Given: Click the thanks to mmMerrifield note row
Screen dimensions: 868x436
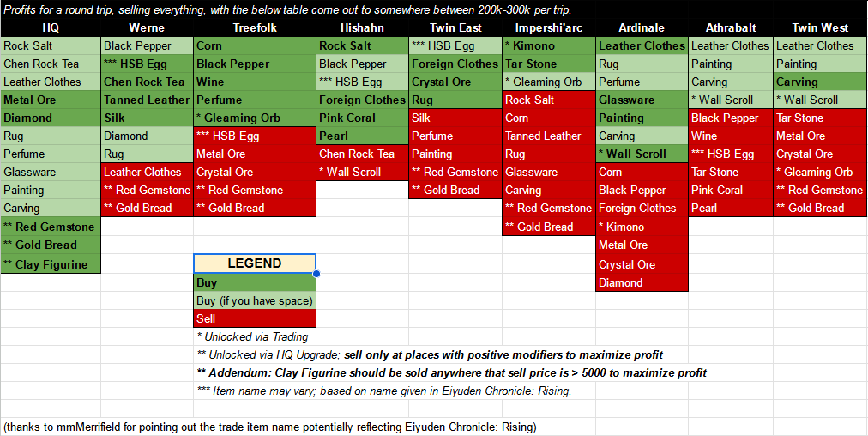Looking at the screenshot, I should coord(270,427).
